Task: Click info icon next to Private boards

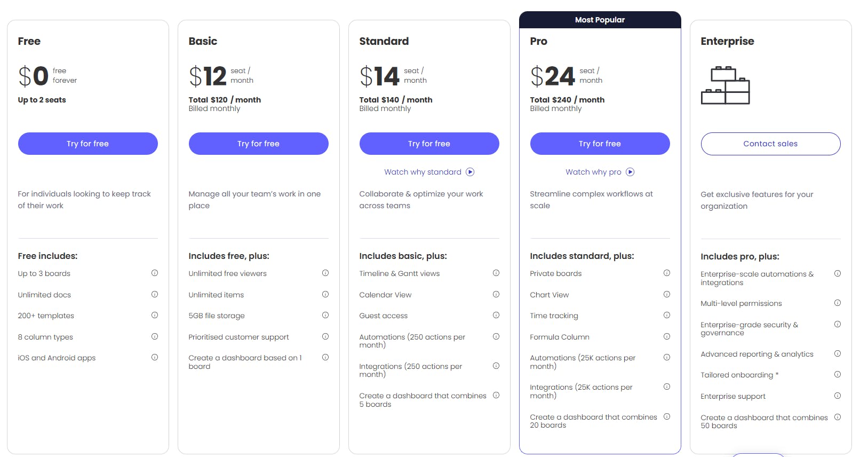Action: click(x=667, y=273)
